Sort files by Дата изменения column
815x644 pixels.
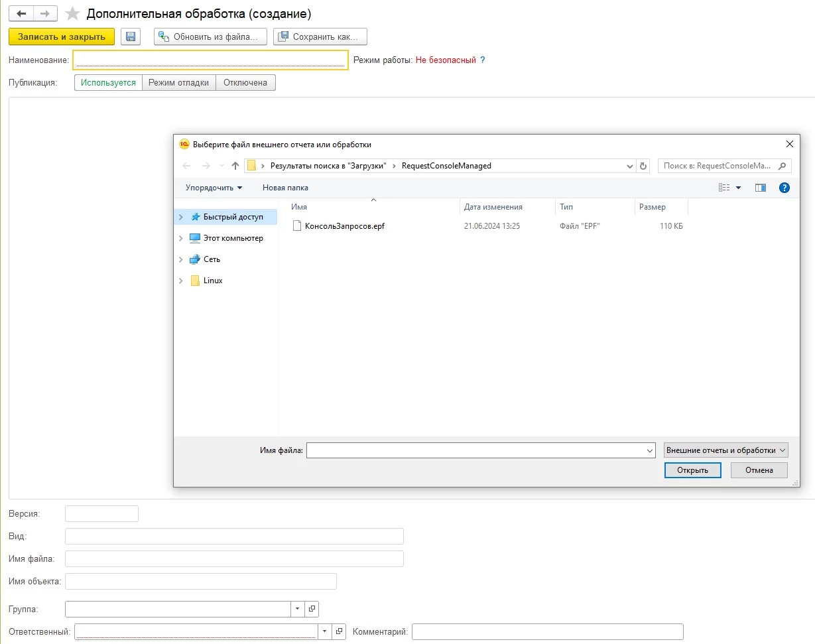(507, 207)
